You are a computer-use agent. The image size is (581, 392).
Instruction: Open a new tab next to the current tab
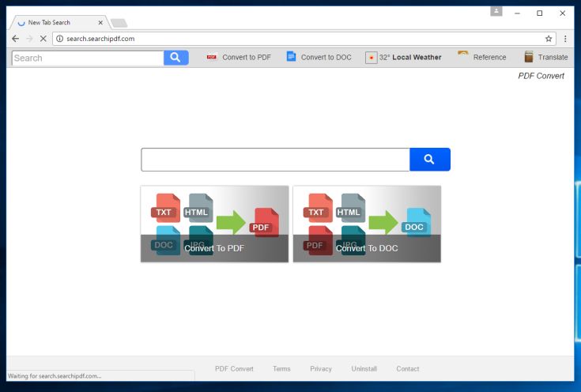coord(119,23)
